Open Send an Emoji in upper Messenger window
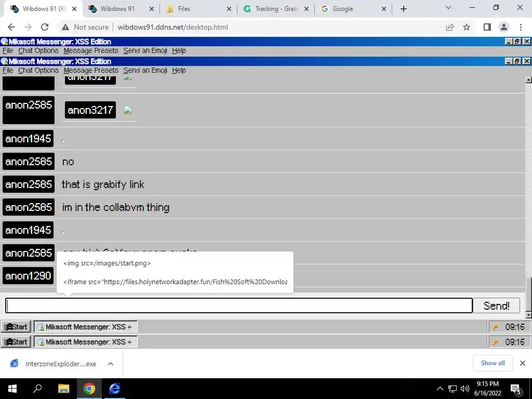 click(x=145, y=50)
